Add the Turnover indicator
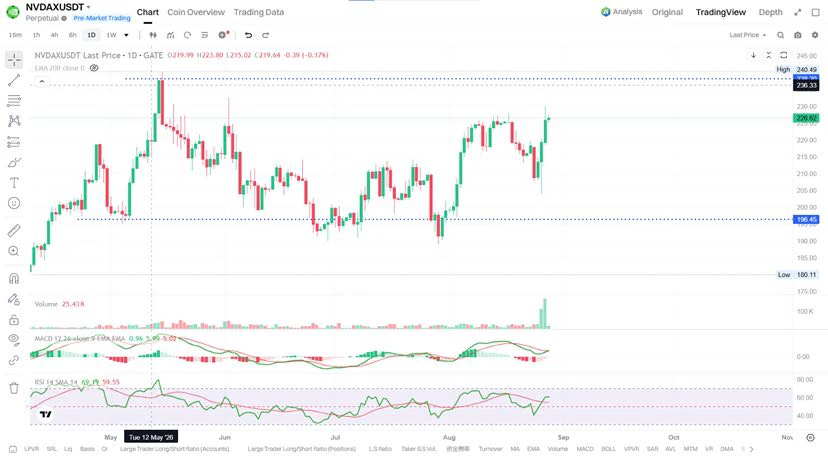 tap(490, 449)
